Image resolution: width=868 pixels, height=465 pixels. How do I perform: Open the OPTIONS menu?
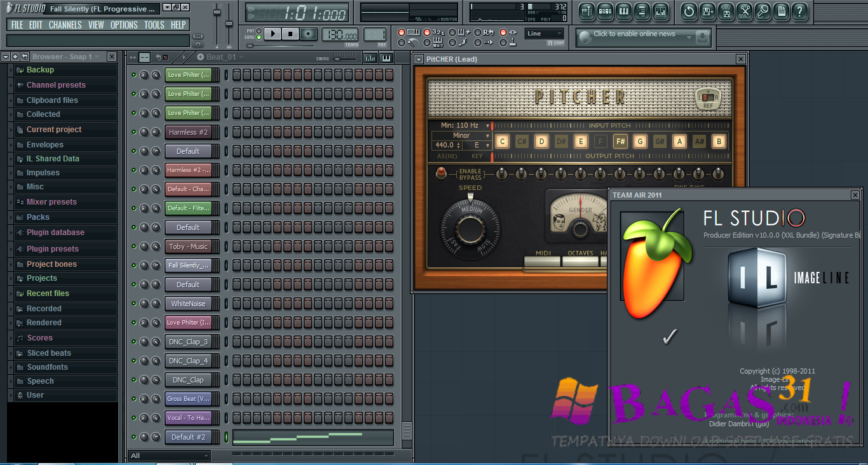[x=124, y=25]
